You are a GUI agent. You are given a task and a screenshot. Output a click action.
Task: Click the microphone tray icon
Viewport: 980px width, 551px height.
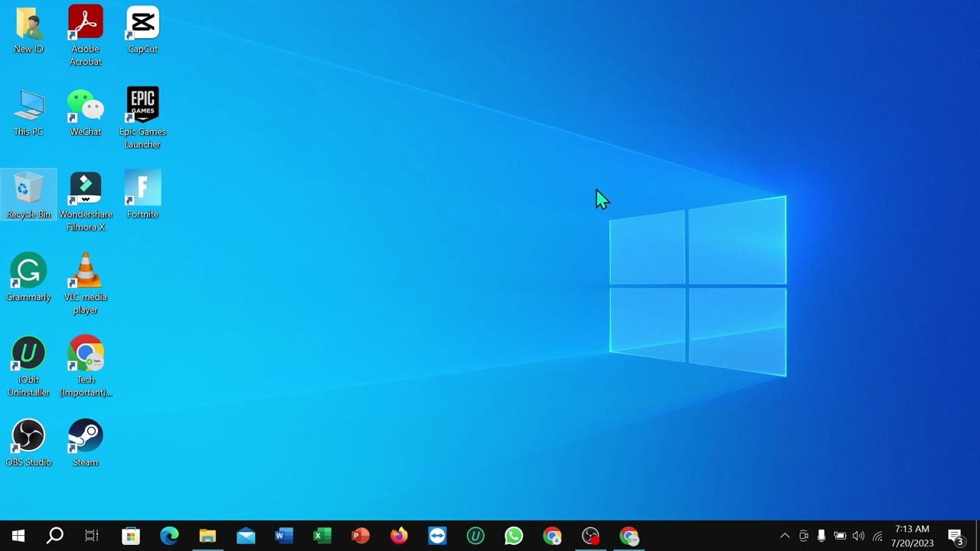click(x=822, y=536)
